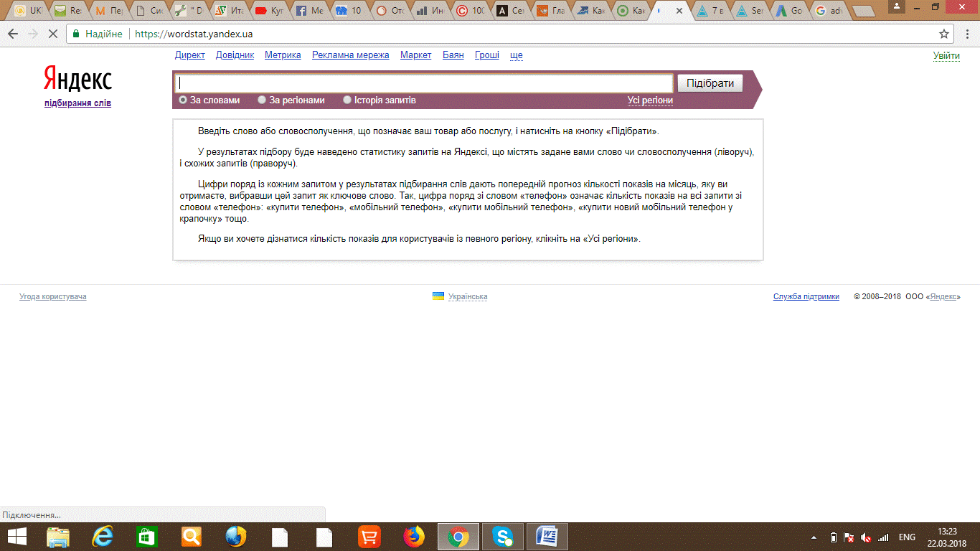Open Skype from the taskbar

point(503,537)
